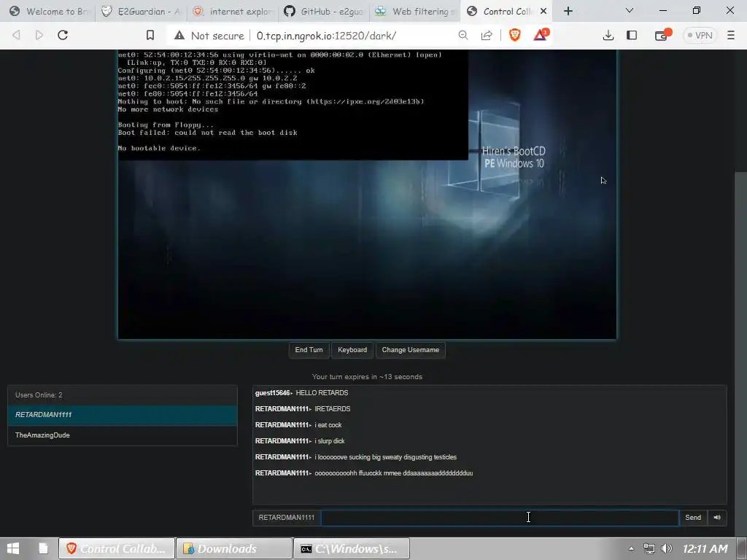Go back with the browser back arrow
This screenshot has width=747, height=560.
tap(16, 35)
